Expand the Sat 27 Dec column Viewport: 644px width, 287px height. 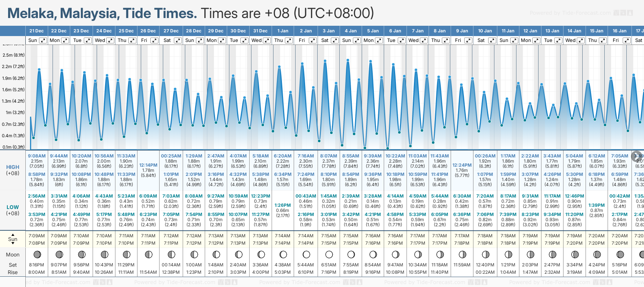(x=178, y=40)
